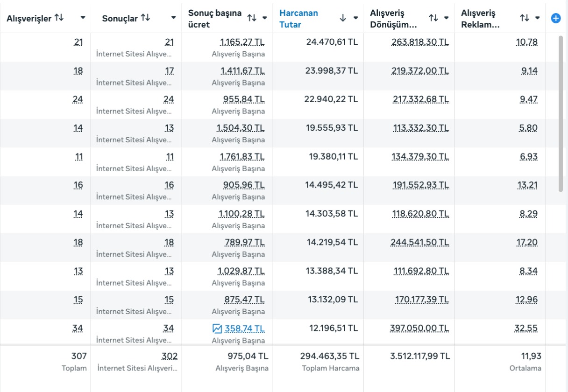Click sort arrows on Alışveriş Reklam column
The width and height of the screenshot is (568, 392).
pyautogui.click(x=525, y=18)
